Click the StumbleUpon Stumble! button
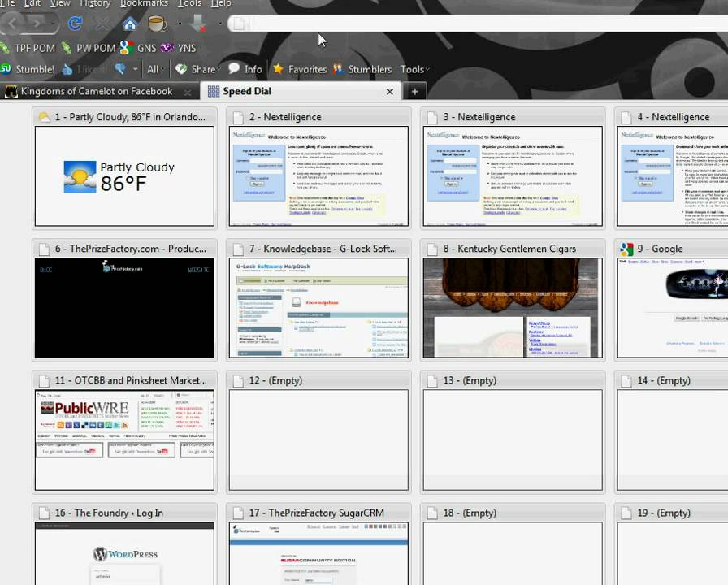The image size is (728, 585). 28,69
